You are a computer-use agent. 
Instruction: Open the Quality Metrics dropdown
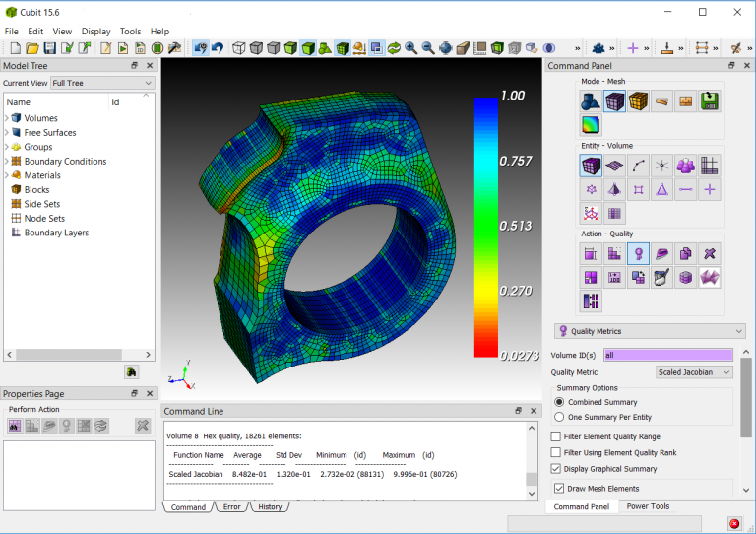650,331
